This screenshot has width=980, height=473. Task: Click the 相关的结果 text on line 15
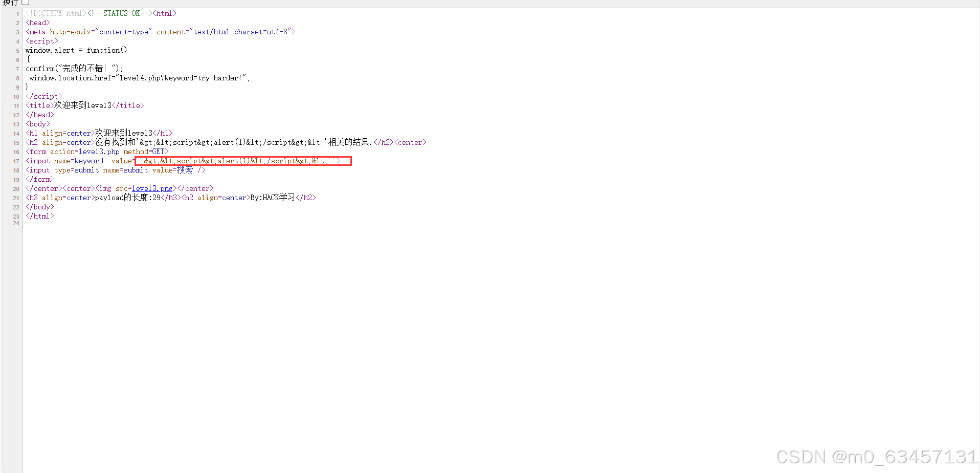[349, 142]
